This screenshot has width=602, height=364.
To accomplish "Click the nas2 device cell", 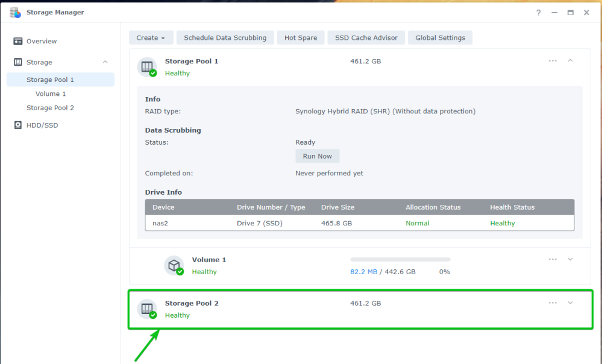I will 160,223.
